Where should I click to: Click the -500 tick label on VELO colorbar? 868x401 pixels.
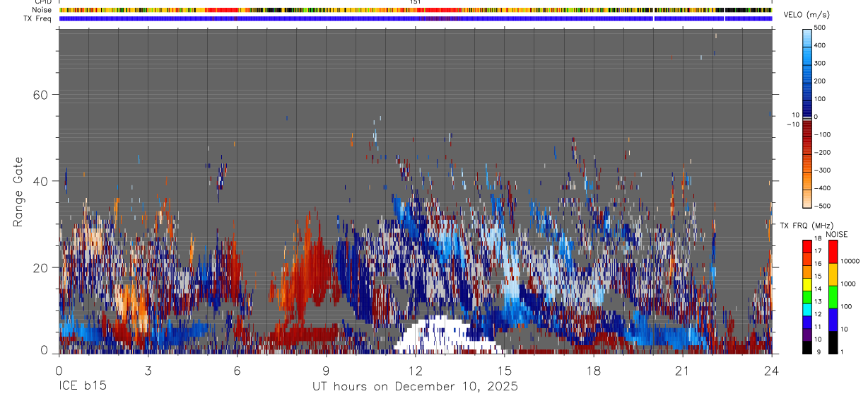click(x=821, y=206)
